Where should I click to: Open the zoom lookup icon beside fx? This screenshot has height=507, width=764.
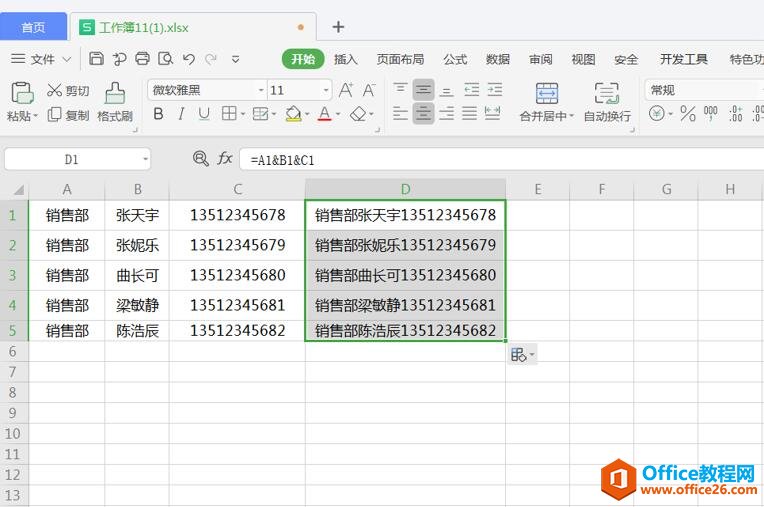[201, 158]
